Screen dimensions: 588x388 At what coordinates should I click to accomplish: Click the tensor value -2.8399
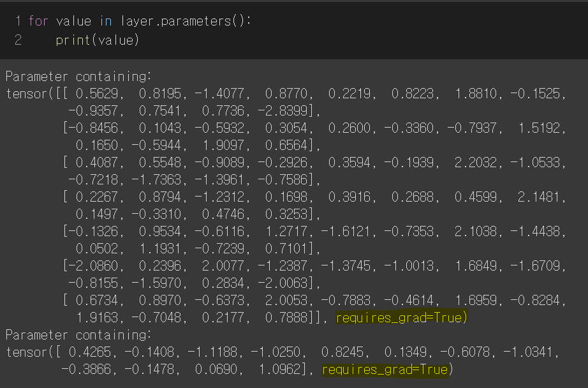283,110
